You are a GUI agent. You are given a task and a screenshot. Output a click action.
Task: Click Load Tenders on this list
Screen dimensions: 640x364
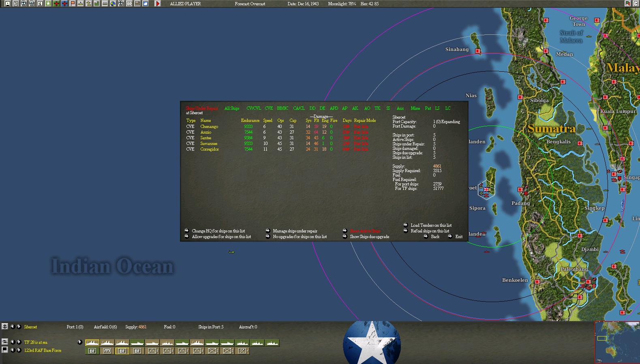pos(431,225)
